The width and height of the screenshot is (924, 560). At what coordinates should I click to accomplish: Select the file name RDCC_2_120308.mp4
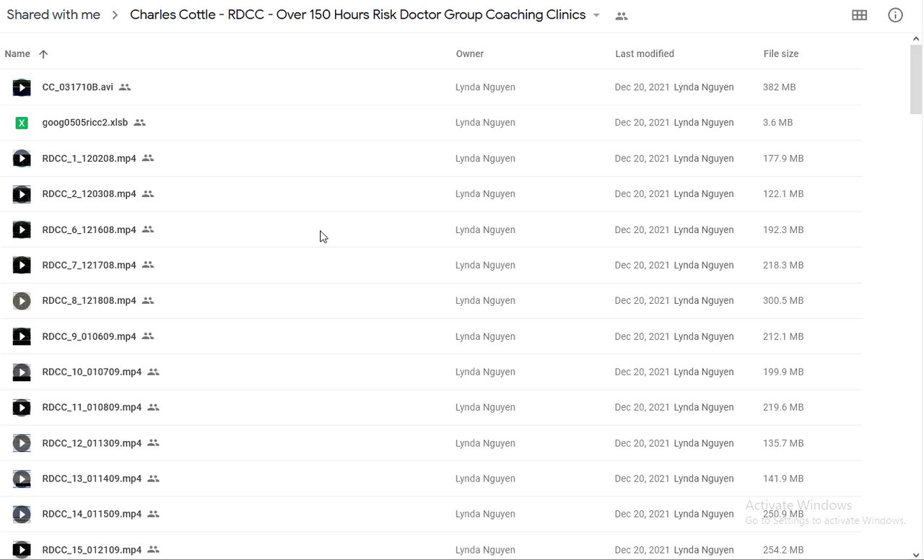90,194
